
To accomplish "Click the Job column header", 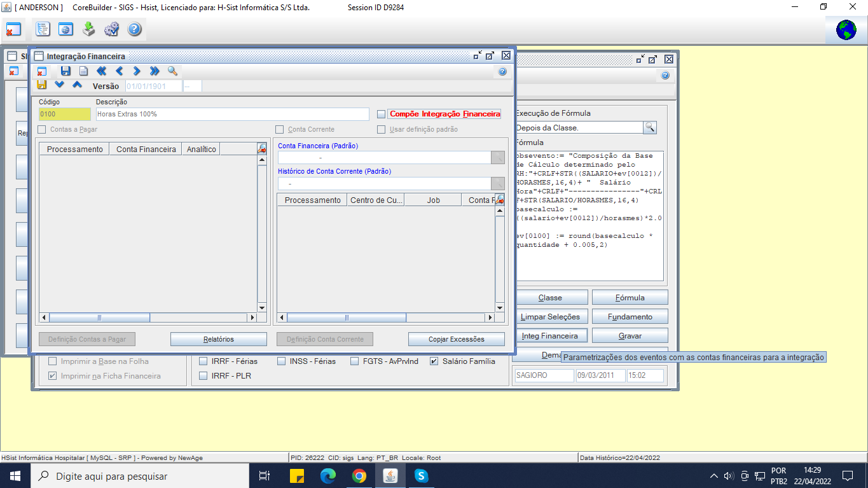I will pyautogui.click(x=433, y=200).
